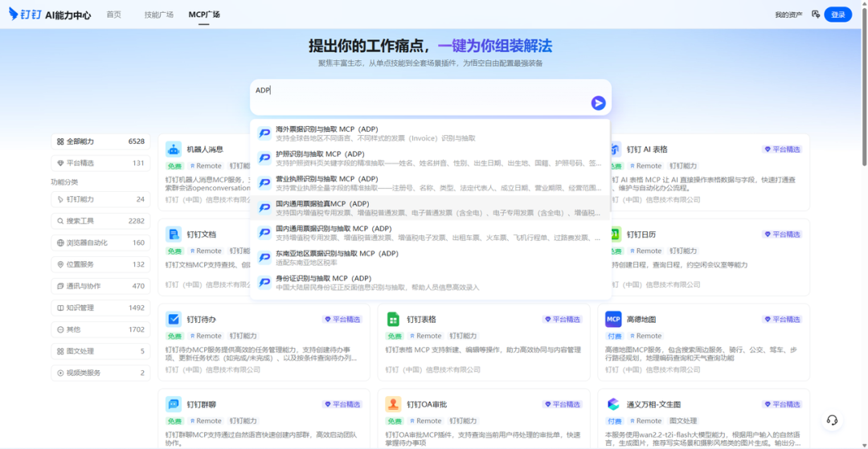
Task: Open the 钉钉待办 card title
Action: (201, 319)
